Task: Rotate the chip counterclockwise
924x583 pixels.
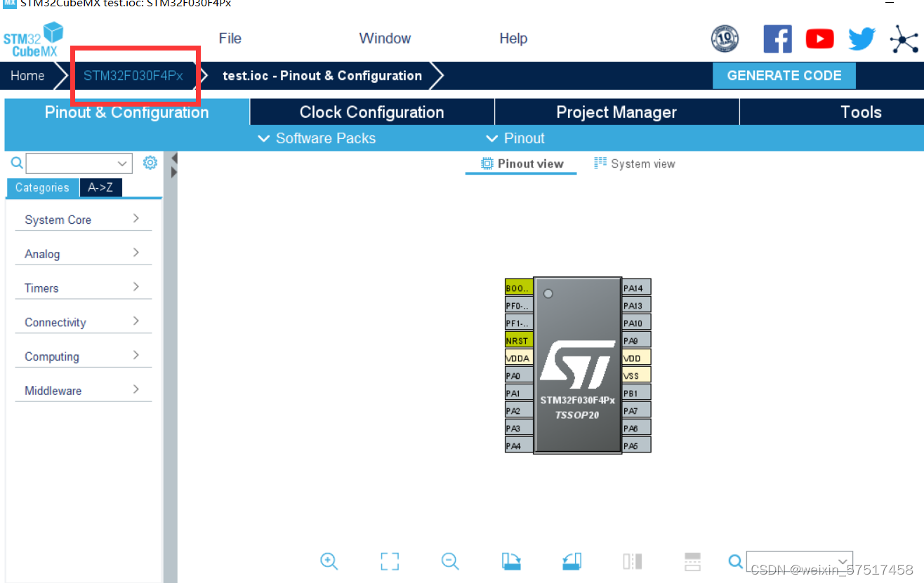Action: coord(572,561)
